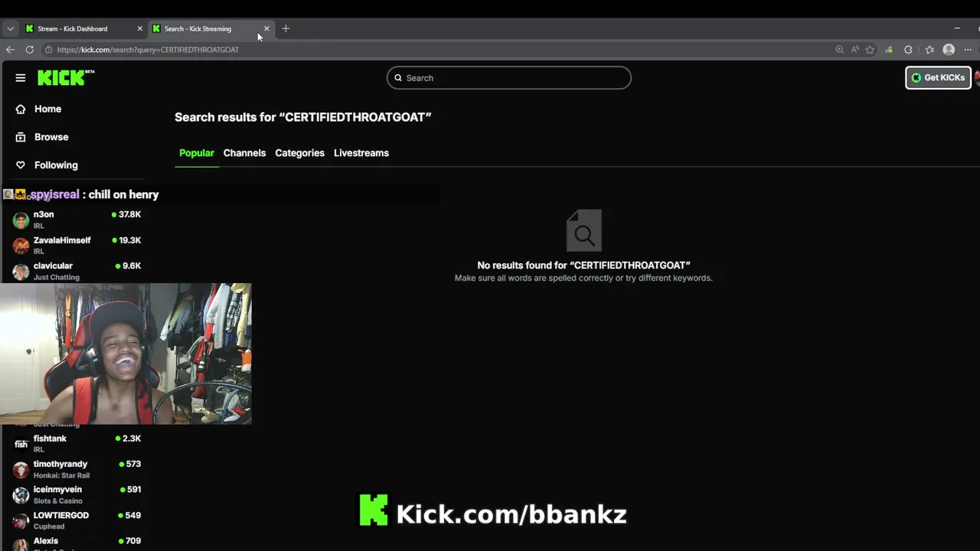Switch to the Channels results tab
This screenshot has height=551, width=980.
tap(244, 153)
